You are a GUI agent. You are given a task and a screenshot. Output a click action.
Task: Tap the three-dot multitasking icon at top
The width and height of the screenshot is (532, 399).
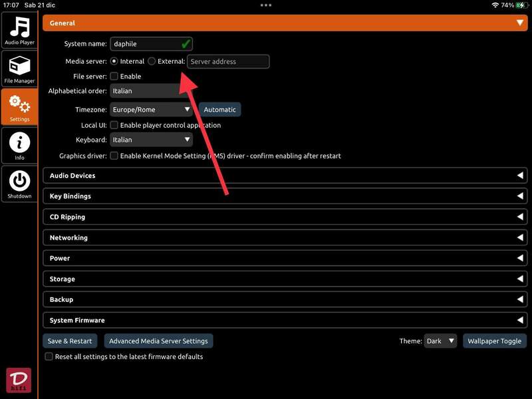pyautogui.click(x=266, y=5)
